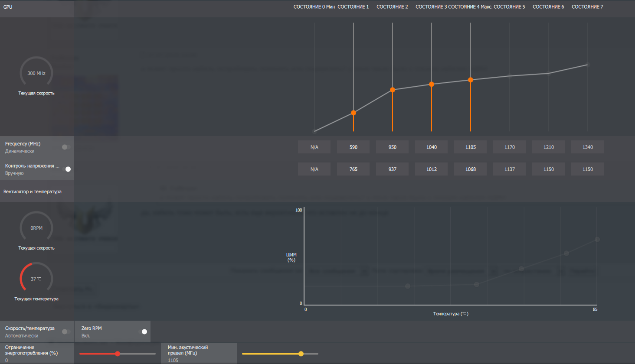Click the State 5 voltage field 1137
The width and height of the screenshot is (635, 364).
[x=509, y=169]
